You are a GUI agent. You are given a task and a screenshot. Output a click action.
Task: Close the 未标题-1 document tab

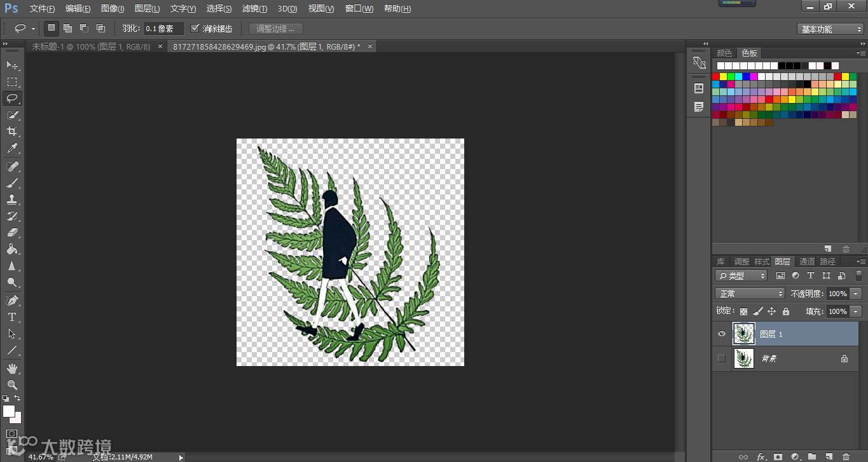160,46
